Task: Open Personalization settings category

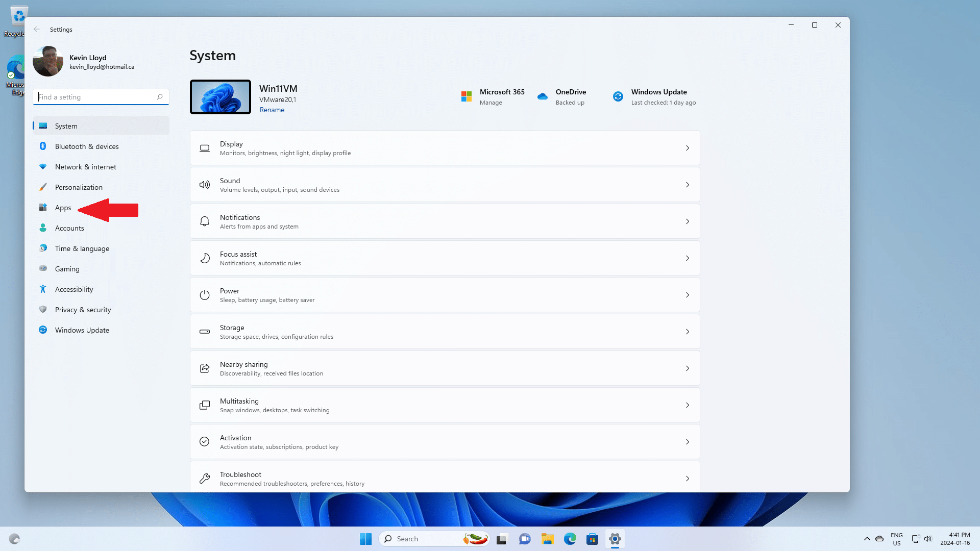Action: coord(79,187)
